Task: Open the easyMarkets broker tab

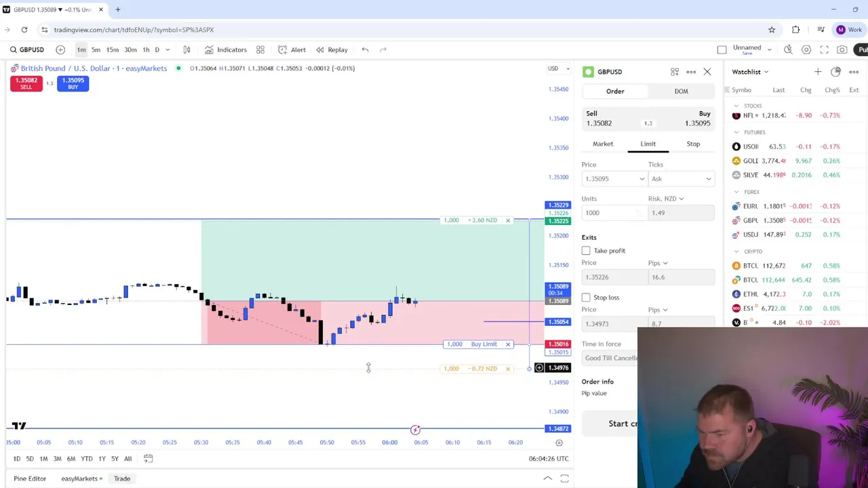Action: 81,479
